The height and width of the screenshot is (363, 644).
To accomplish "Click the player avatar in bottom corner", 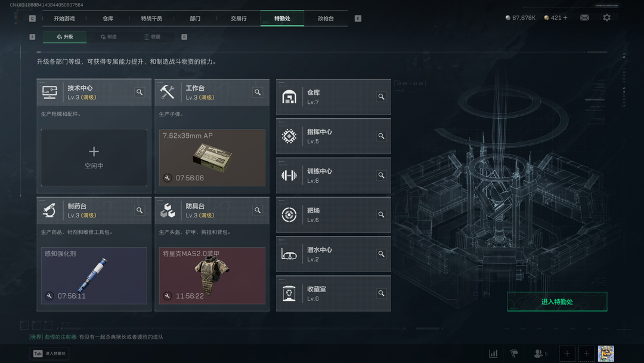I will (x=606, y=353).
